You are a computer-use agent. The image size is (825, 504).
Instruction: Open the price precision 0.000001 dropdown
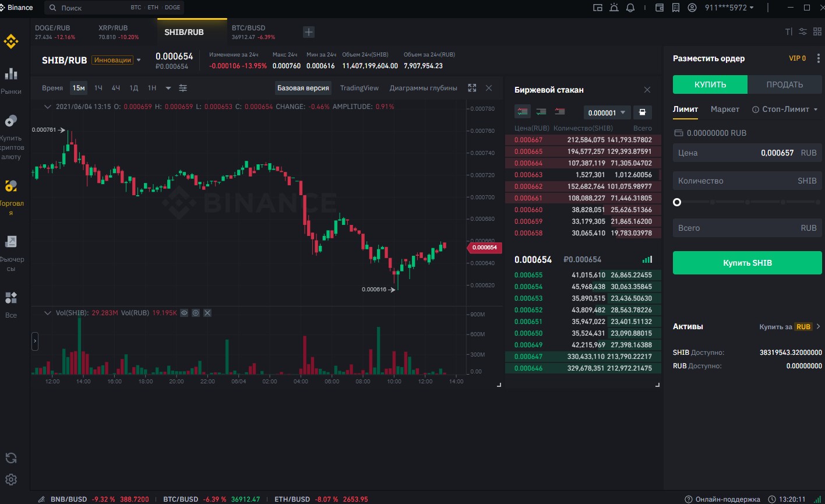608,112
